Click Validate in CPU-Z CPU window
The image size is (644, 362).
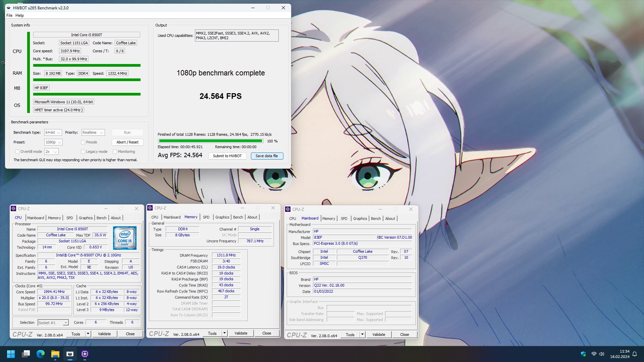click(104, 334)
